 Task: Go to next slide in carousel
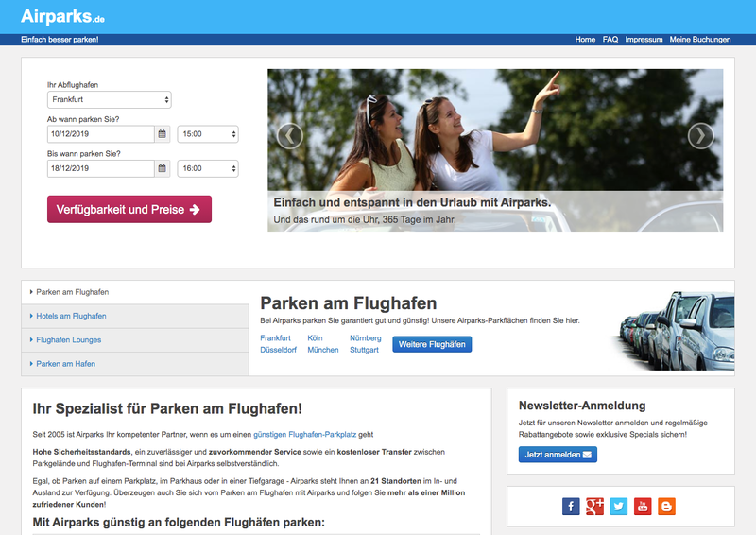(700, 136)
